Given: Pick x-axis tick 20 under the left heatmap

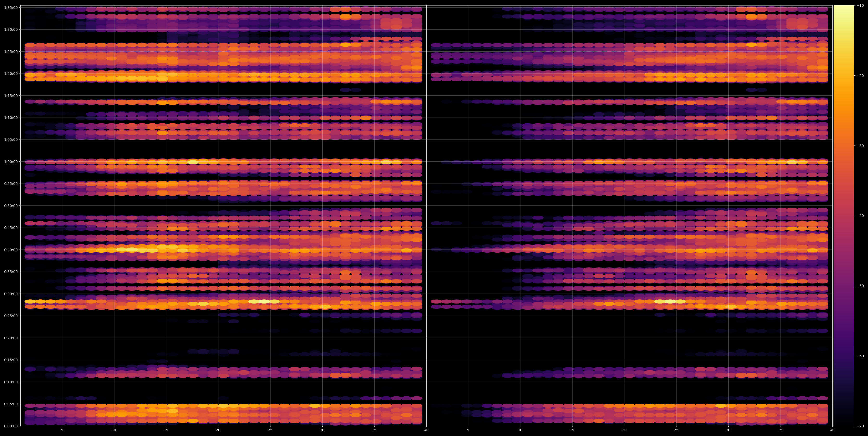Looking at the screenshot, I should (218, 430).
